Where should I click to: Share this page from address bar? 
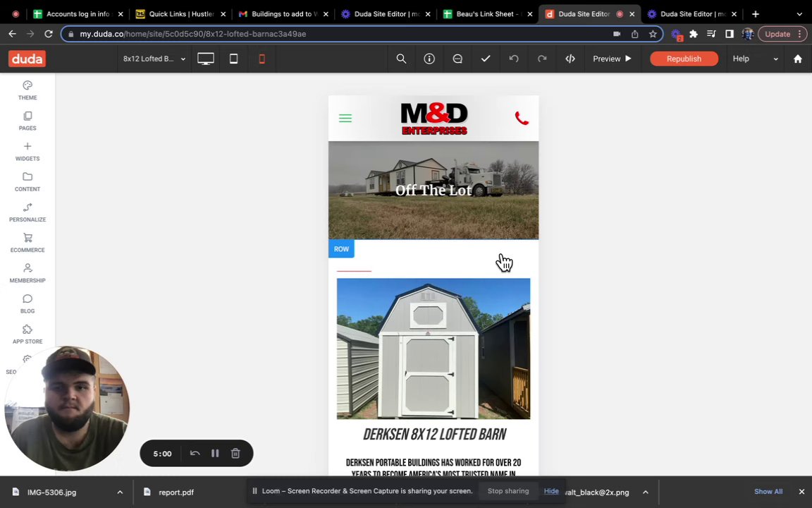click(635, 34)
